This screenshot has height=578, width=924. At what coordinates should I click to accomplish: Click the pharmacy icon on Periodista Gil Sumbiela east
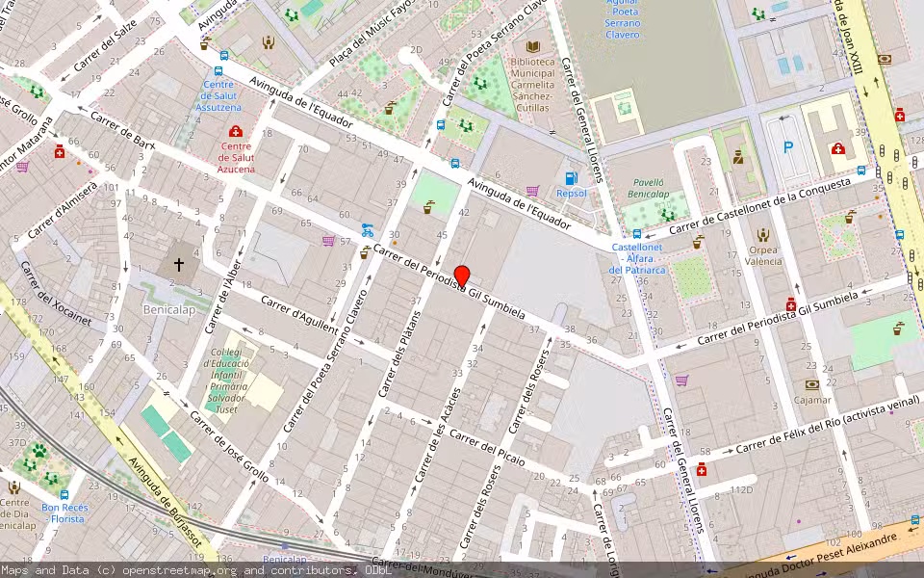(791, 304)
